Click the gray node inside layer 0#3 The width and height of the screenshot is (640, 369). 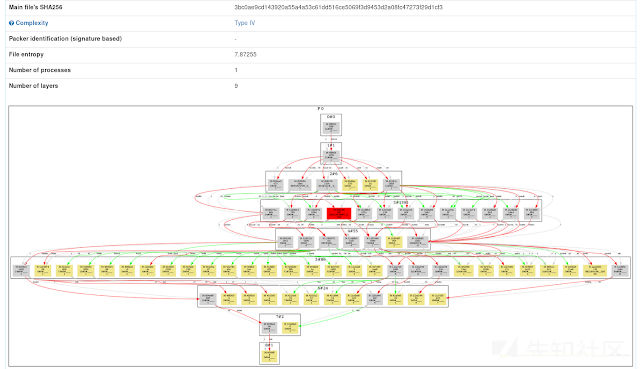click(x=331, y=127)
